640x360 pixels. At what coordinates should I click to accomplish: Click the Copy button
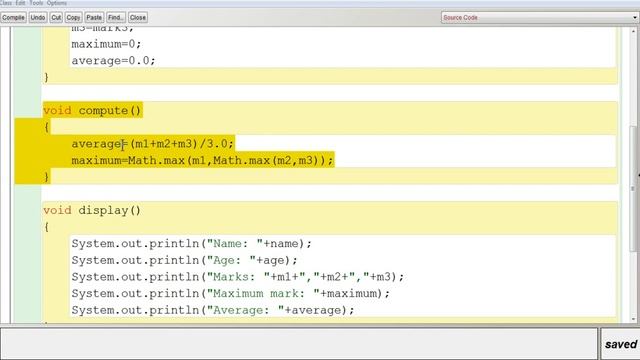click(73, 18)
